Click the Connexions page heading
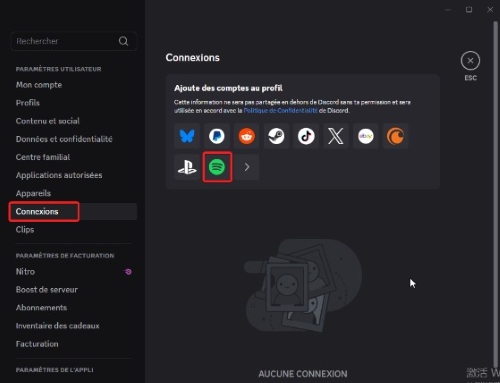This screenshot has width=500, height=383. pos(193,58)
